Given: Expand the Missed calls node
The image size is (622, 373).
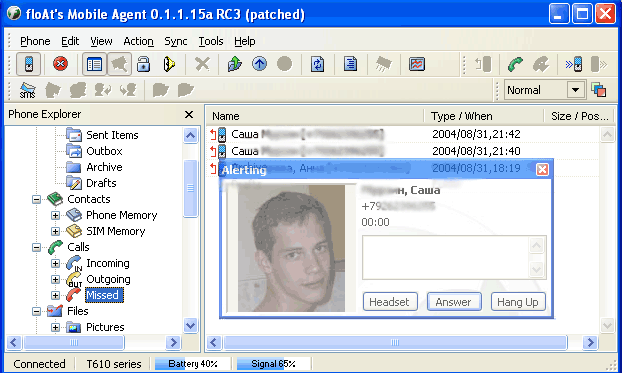Looking at the screenshot, I should click(56, 296).
